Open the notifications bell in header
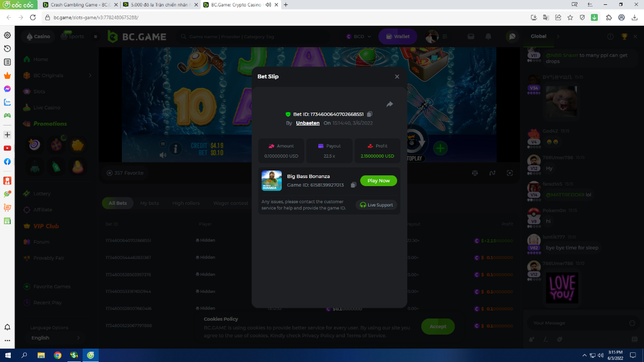644x362 pixels. (x=488, y=36)
